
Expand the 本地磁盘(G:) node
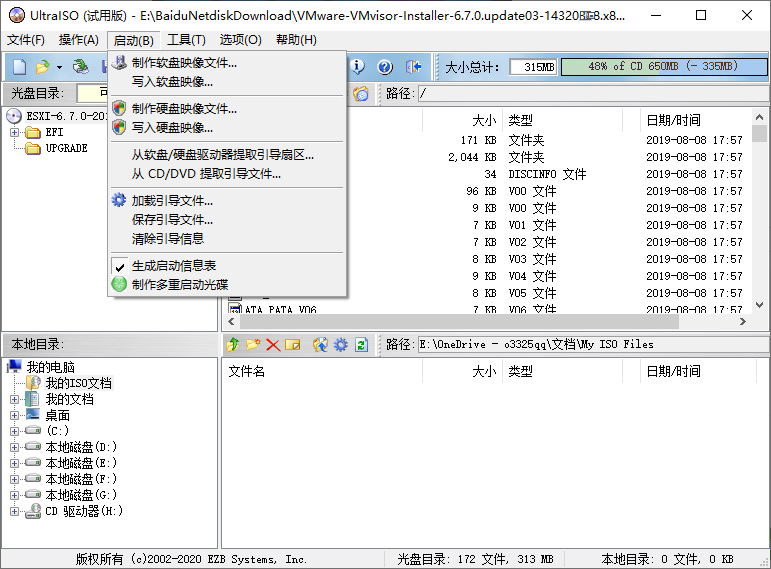click(14, 495)
